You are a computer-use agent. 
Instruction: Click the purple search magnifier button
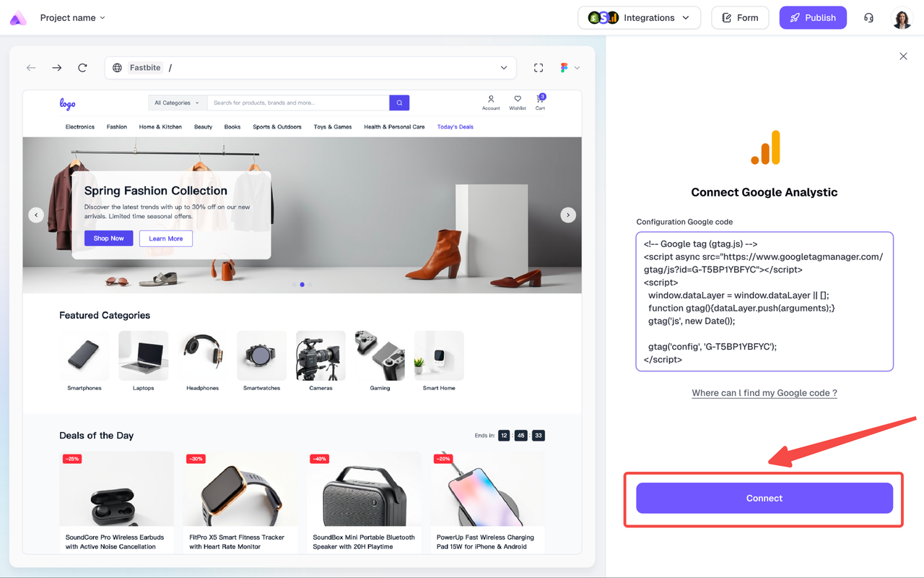[399, 103]
